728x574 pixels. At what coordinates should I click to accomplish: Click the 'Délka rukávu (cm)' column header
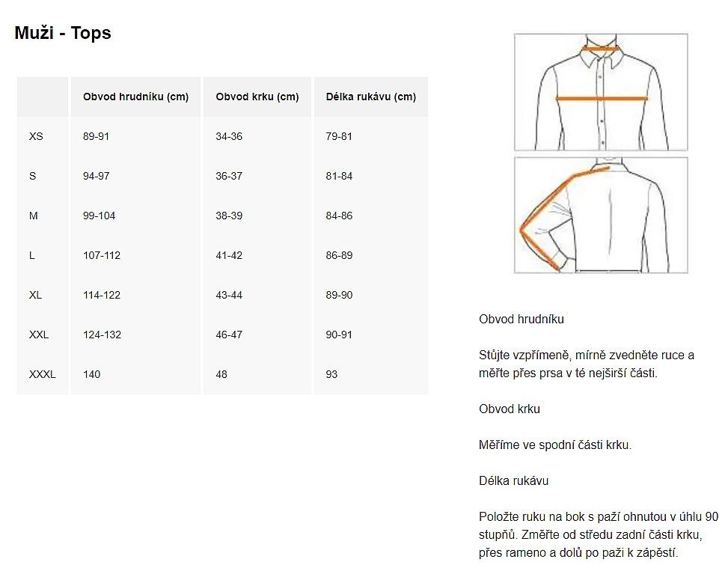[x=371, y=97]
